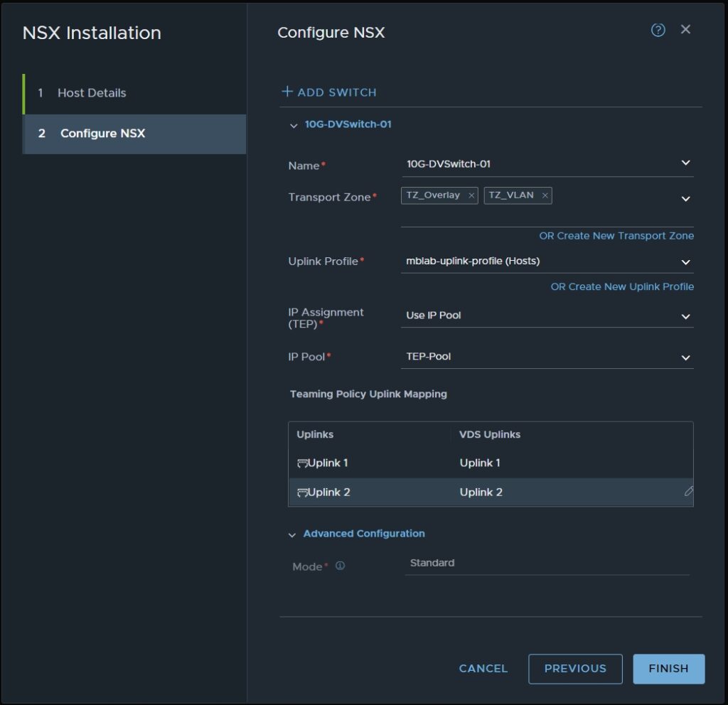
Task: Click the TZ_VLAN tag text
Action: point(510,195)
